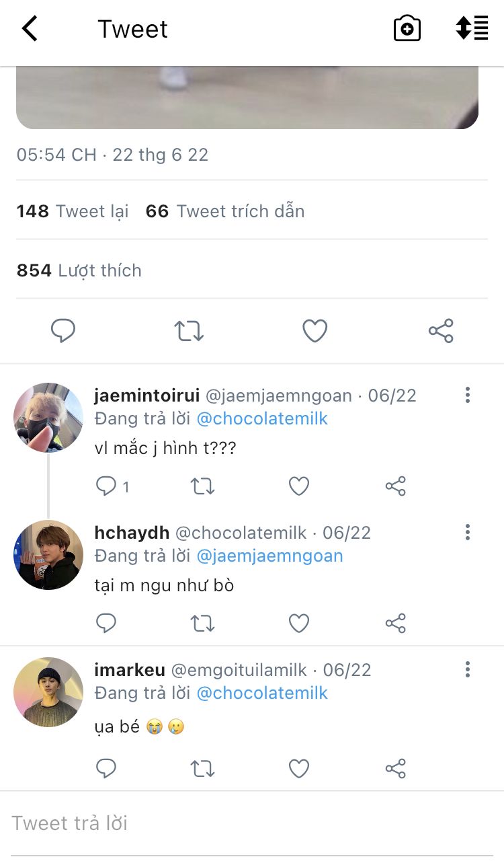504x861 pixels.
Task: Tap the back arrow in header
Action: [30, 29]
